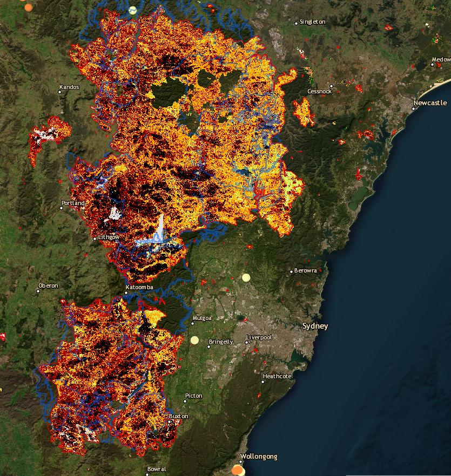Select the Wollongong city label
The height and width of the screenshot is (476, 451).
tap(259, 457)
